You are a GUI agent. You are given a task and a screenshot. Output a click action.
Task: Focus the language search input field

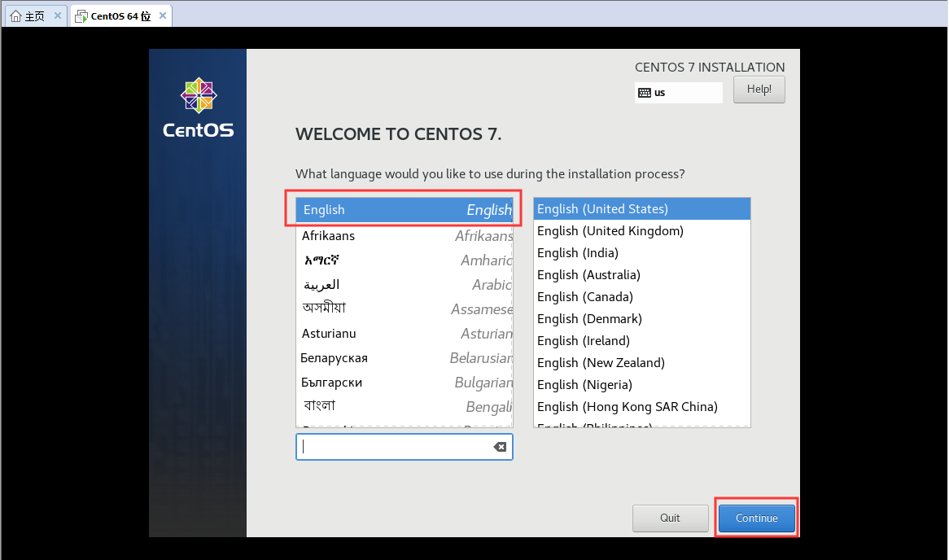tap(404, 447)
